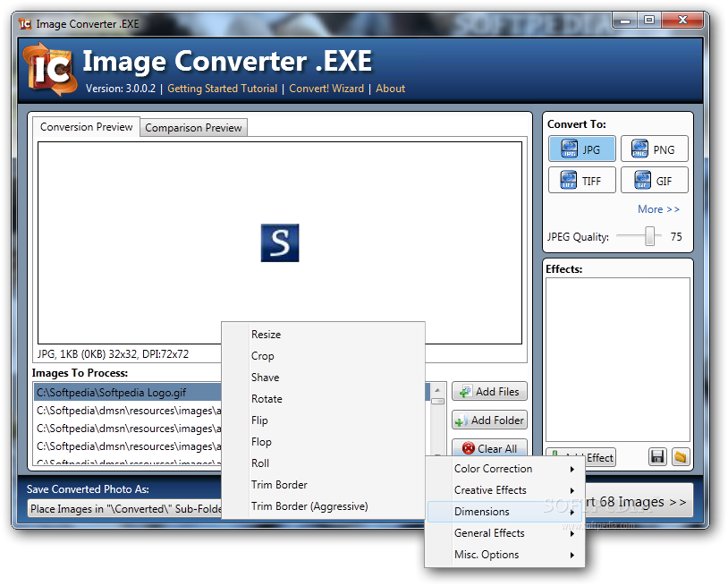Click the title bar IC app icon
The height and width of the screenshot is (586, 728).
(x=25, y=23)
